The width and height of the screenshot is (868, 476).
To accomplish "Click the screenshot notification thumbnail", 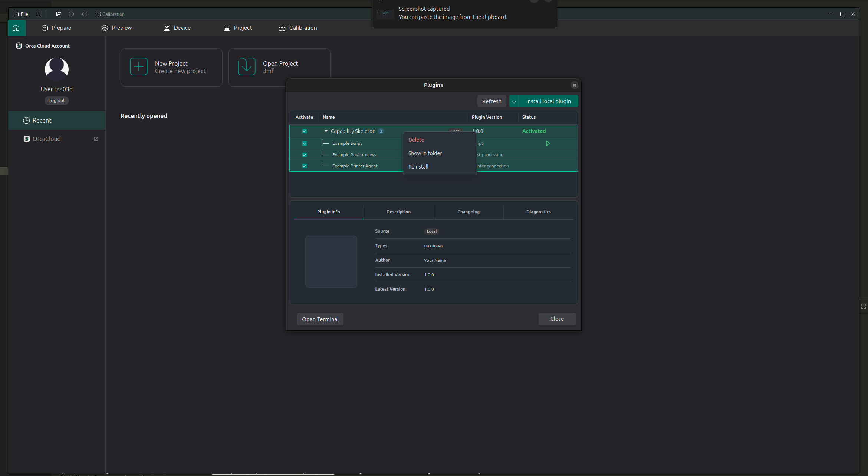I will (385, 14).
